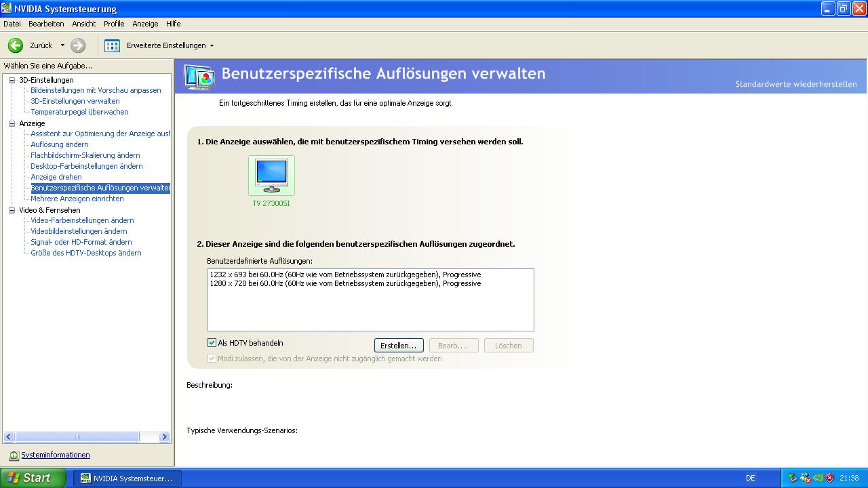The height and width of the screenshot is (488, 868).
Task: Click the scrollbar right arrow in task pane
Action: pos(164,437)
